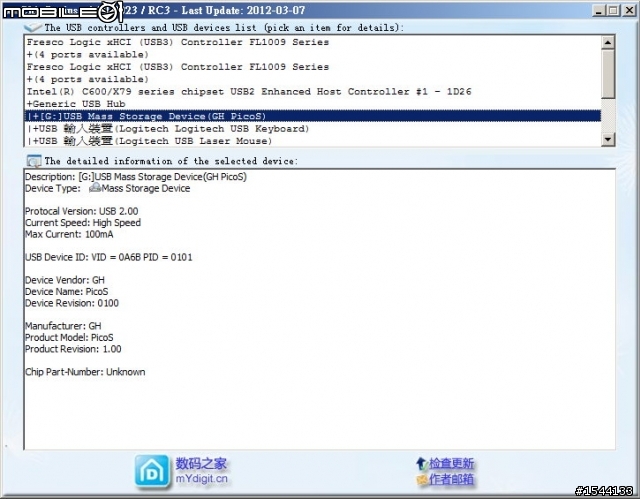The height and width of the screenshot is (499, 640).
Task: Select second Fresco Logic xHCI Controller row
Action: click(x=312, y=67)
